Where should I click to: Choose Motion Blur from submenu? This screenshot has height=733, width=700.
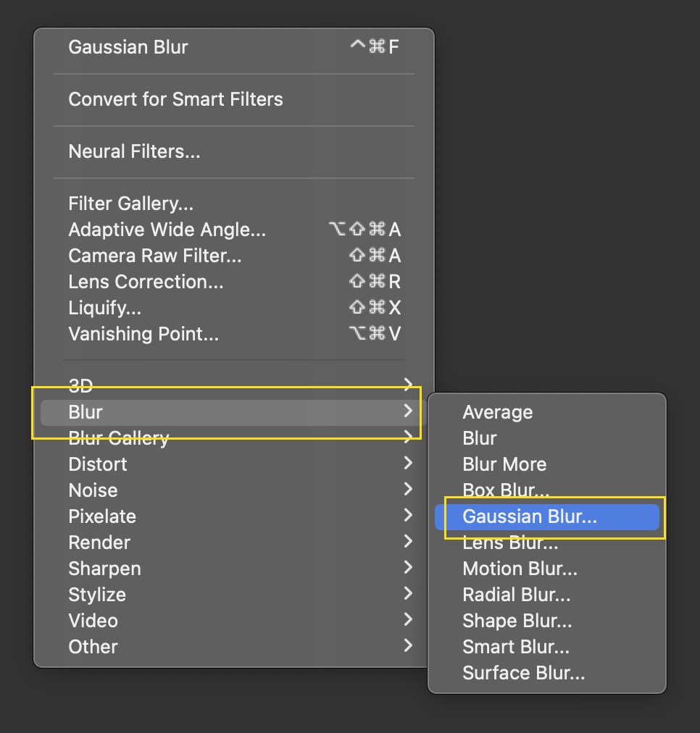[520, 569]
